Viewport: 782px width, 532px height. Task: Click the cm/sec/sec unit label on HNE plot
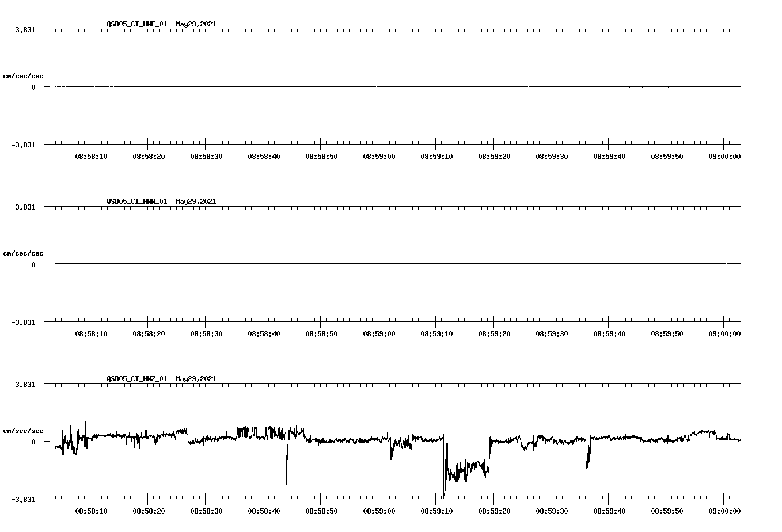(x=23, y=75)
